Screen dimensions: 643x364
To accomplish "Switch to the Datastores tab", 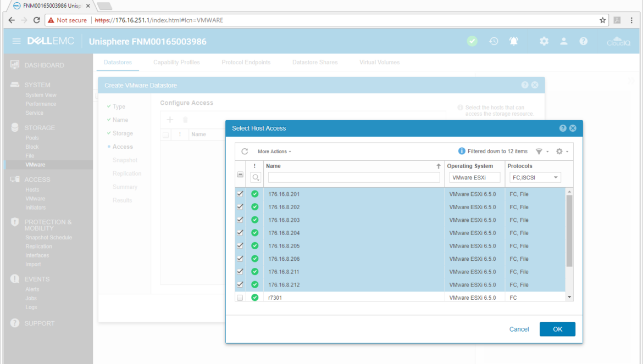I will [118, 62].
